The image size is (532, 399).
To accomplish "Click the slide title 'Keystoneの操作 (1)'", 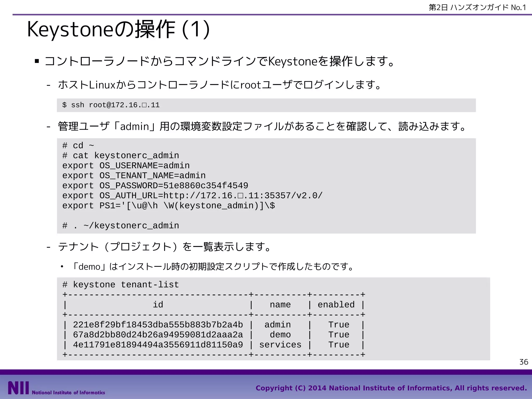I will tap(118, 29).
